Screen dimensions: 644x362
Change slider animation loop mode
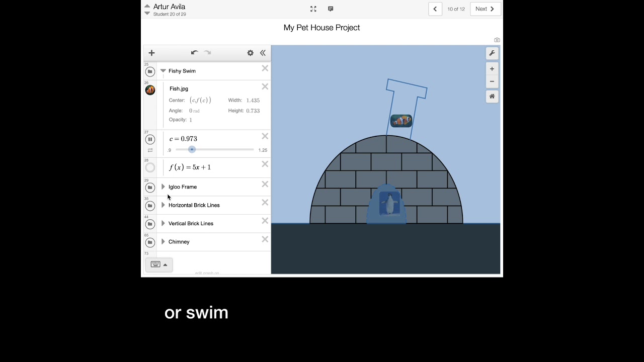[x=150, y=150]
